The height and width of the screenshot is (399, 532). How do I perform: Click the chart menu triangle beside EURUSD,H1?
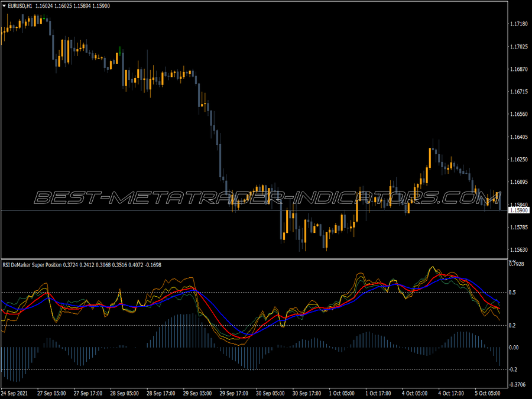click(4, 6)
